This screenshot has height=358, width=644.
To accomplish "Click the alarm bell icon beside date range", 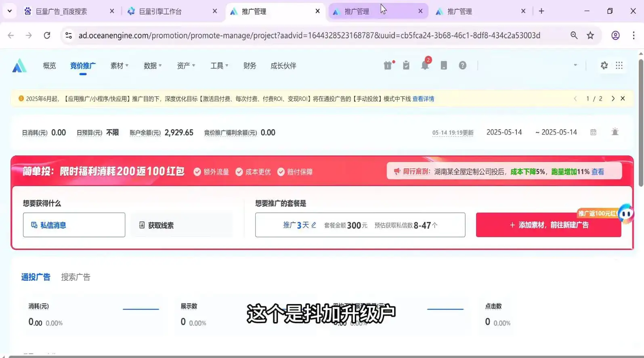I will pyautogui.click(x=615, y=132).
